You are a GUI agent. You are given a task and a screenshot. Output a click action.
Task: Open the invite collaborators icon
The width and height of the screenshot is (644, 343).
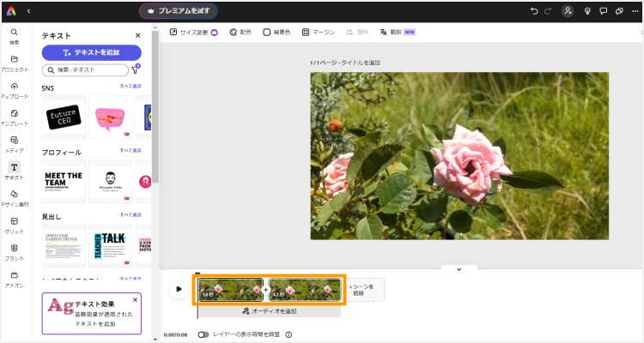568,11
